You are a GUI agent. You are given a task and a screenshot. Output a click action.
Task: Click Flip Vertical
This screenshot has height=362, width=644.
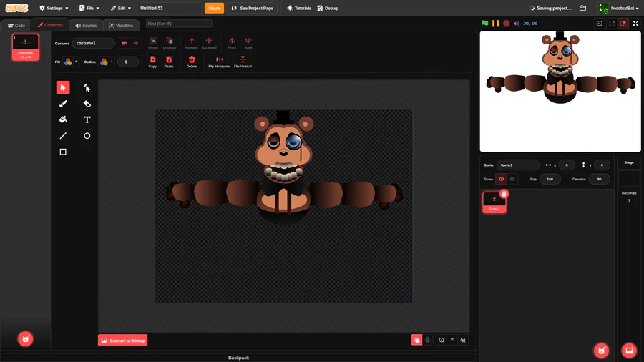tap(243, 62)
